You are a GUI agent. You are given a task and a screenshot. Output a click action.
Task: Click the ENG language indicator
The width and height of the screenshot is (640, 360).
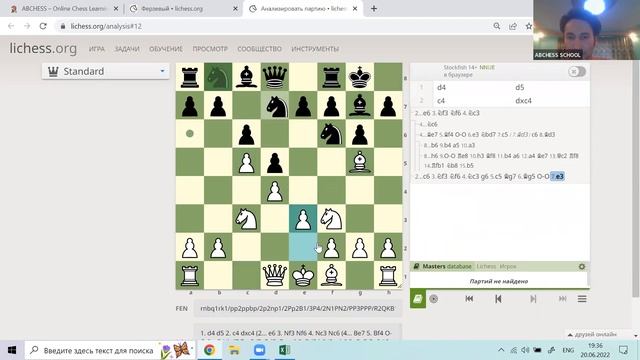click(568, 350)
